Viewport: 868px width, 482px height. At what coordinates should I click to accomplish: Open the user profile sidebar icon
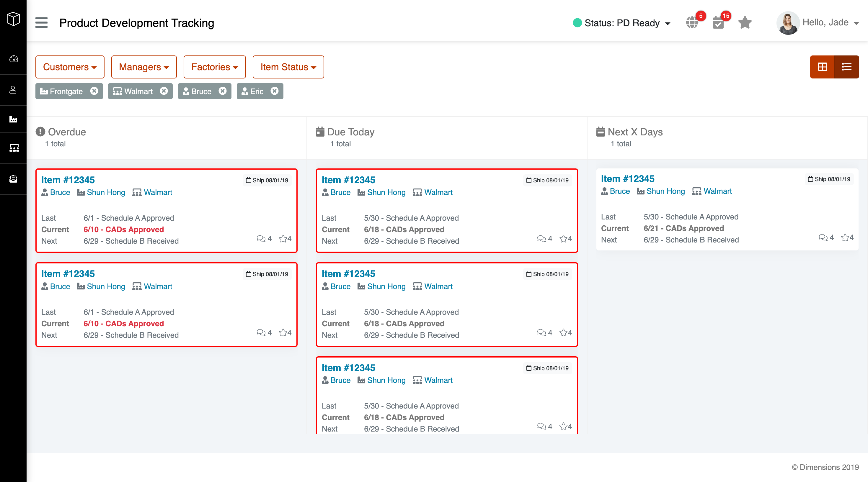coord(13,90)
